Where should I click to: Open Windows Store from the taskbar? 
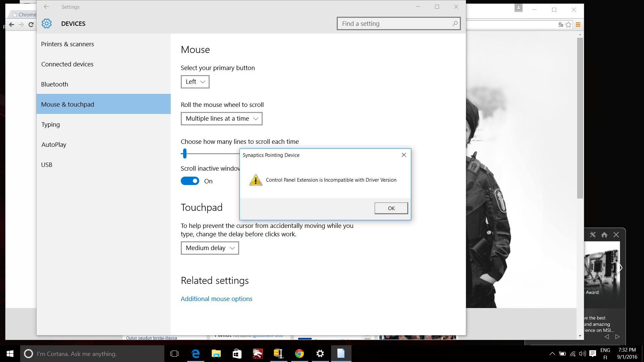237,354
